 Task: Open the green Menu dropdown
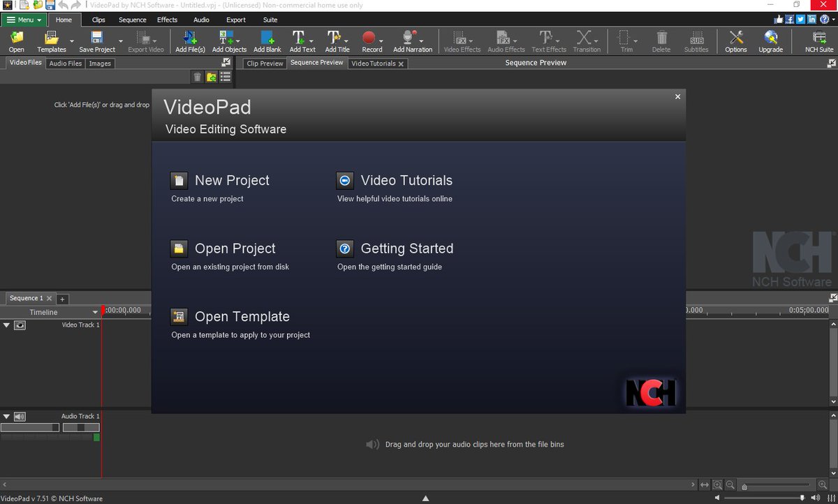coord(24,20)
